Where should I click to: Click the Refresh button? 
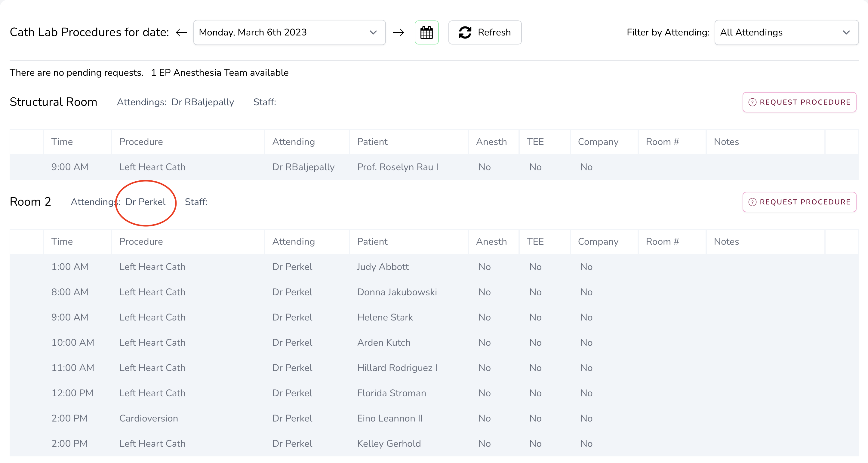[485, 32]
